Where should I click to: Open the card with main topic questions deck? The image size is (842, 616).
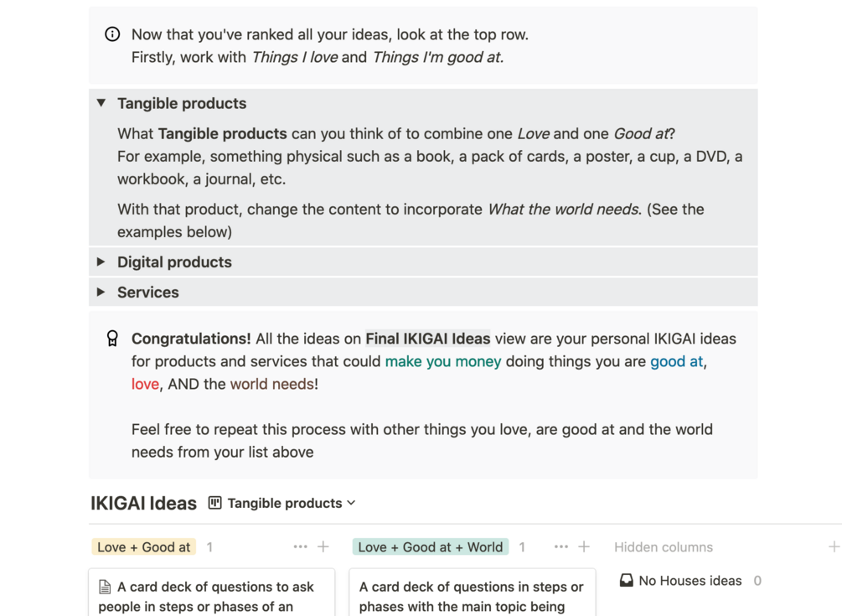click(472, 595)
